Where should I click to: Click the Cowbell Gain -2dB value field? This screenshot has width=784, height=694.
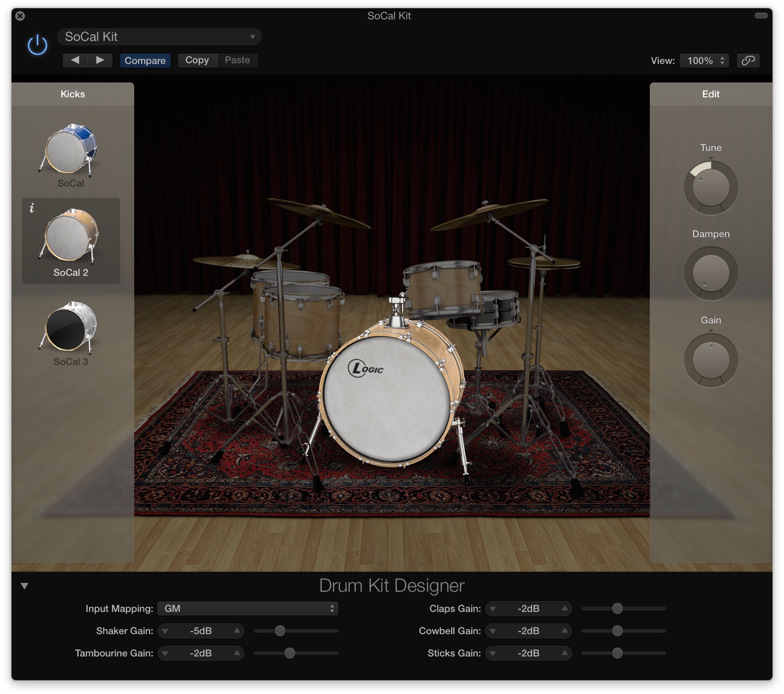[529, 631]
